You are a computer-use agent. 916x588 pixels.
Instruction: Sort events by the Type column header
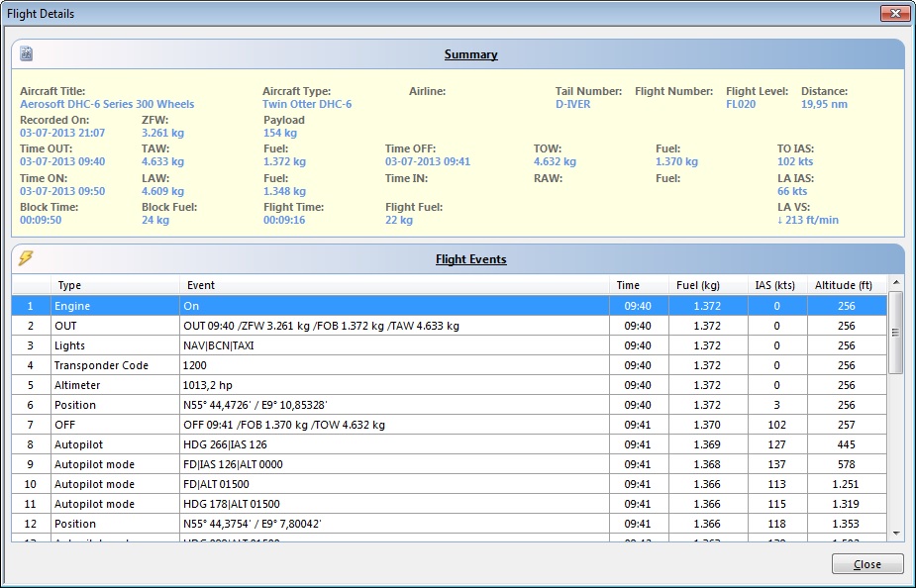[115, 285]
